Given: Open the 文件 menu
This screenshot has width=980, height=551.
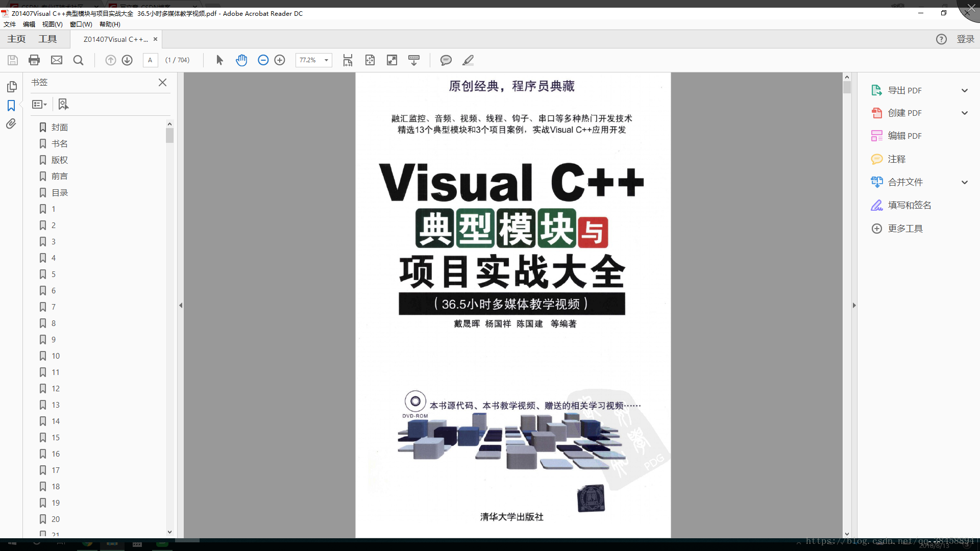Looking at the screenshot, I should pyautogui.click(x=10, y=24).
